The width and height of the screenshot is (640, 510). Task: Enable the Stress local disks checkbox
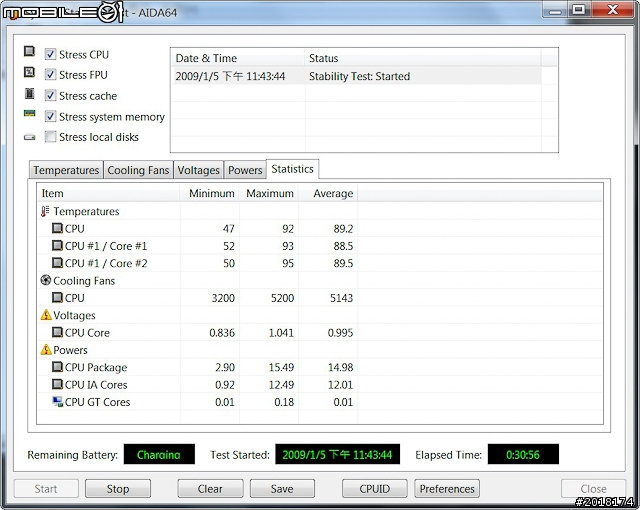tap(50, 137)
